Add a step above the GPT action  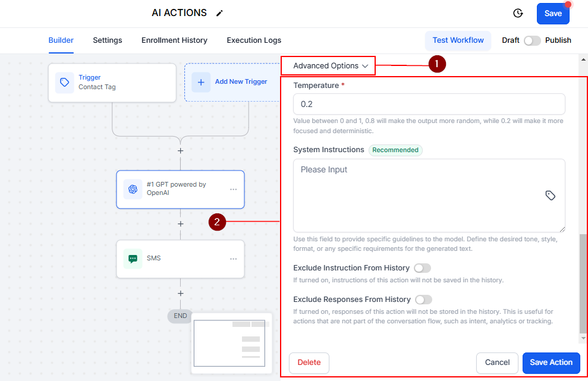coord(180,151)
